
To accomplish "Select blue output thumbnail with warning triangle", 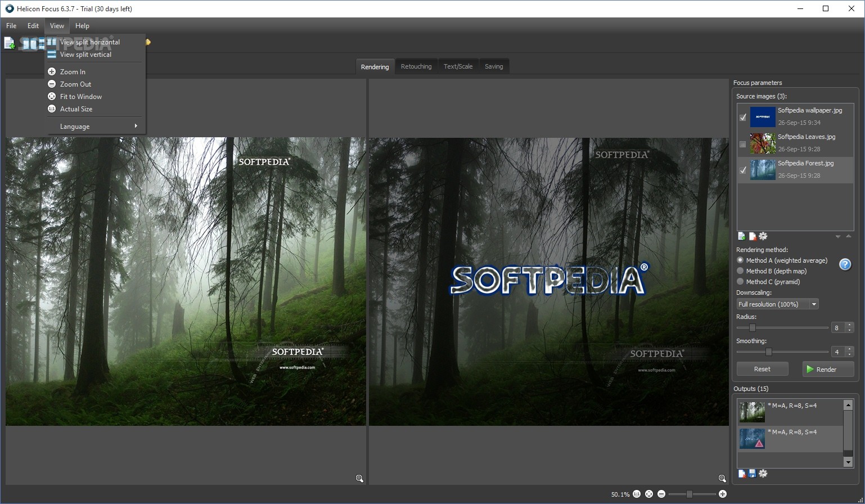I will [x=752, y=439].
